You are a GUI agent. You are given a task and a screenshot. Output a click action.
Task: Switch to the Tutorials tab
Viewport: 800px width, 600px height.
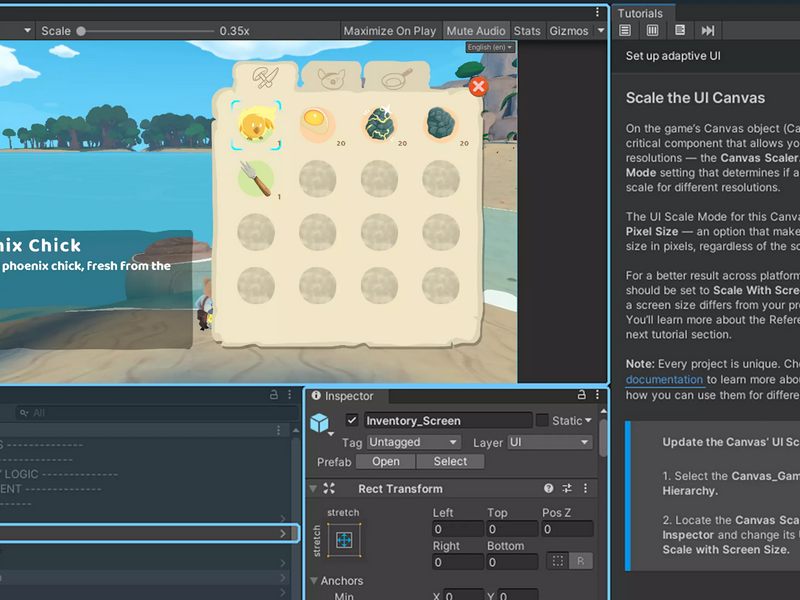(640, 13)
